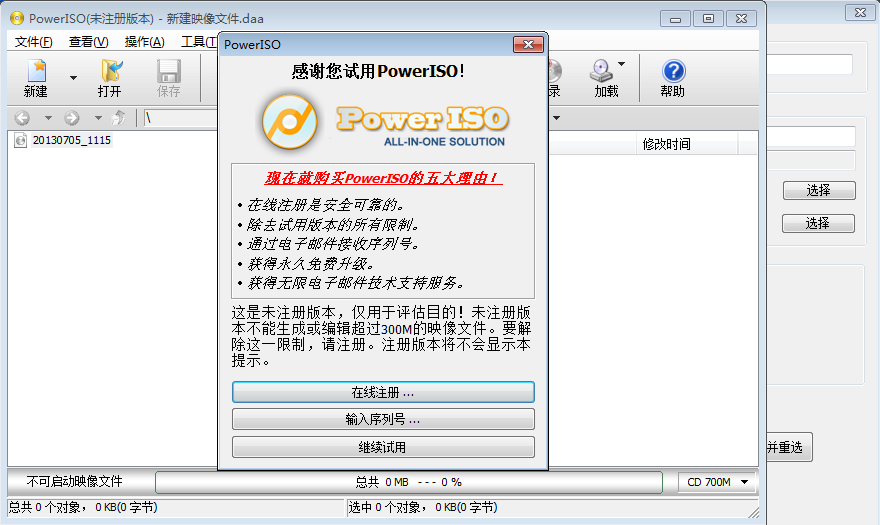Image resolution: width=880 pixels, height=525 pixels.
Task: Open the 文件(F) menu
Action: tap(33, 41)
